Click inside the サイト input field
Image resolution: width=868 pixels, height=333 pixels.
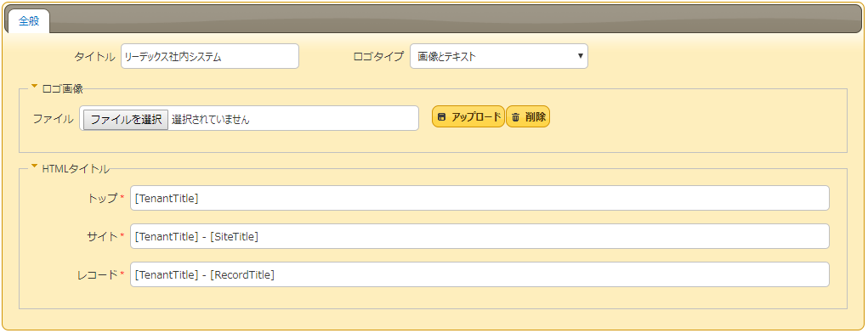(x=480, y=236)
